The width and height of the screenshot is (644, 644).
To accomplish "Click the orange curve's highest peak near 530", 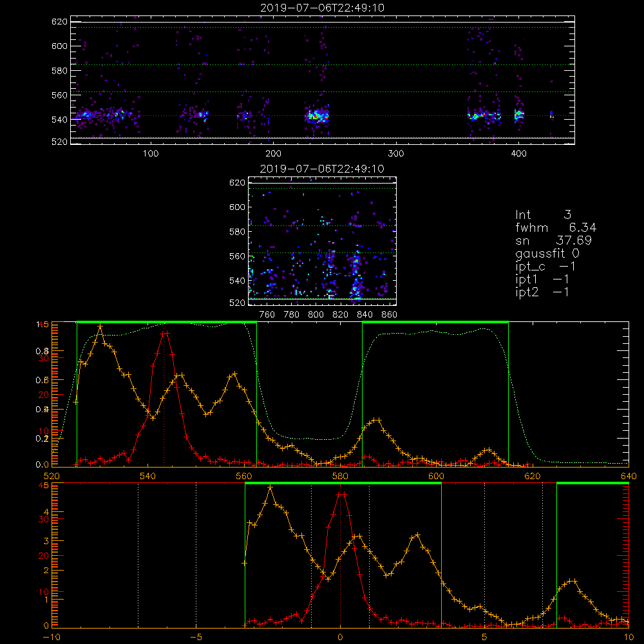I will point(100,327).
